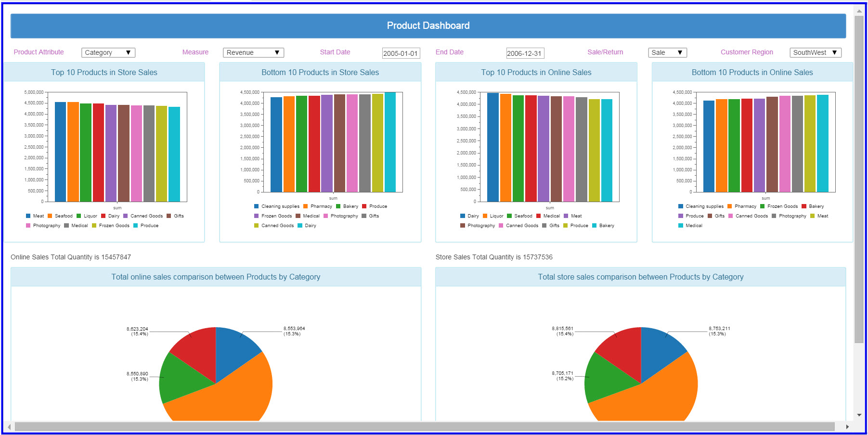The width and height of the screenshot is (868, 435).
Task: Open the Product Attribute Category dropdown
Action: coord(108,52)
